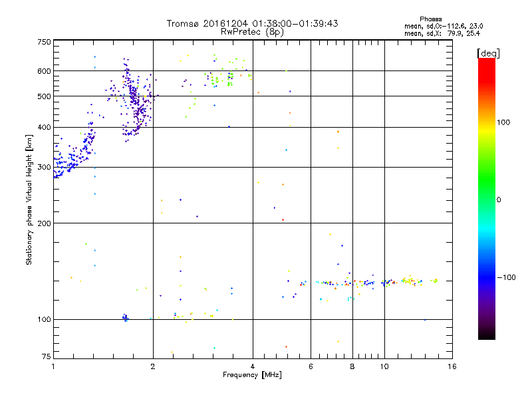
Task: Click the colorbar tick label '100'
Action: (x=503, y=122)
